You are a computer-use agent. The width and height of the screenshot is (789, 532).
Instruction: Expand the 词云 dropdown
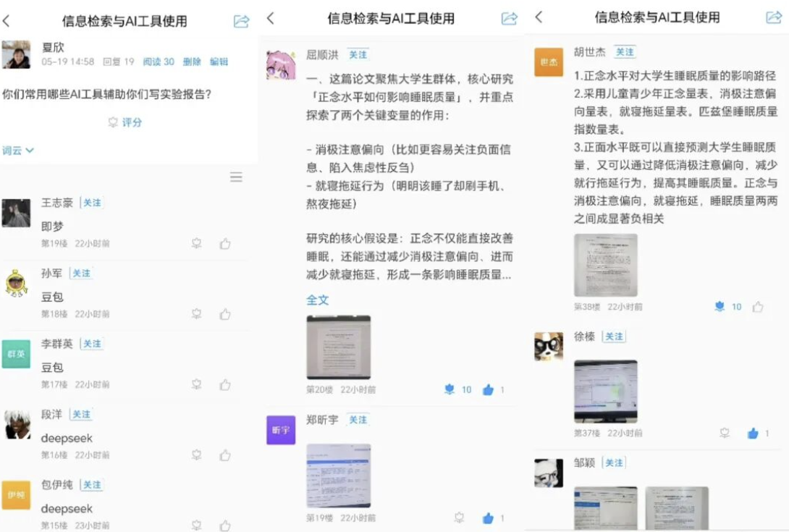(18, 151)
